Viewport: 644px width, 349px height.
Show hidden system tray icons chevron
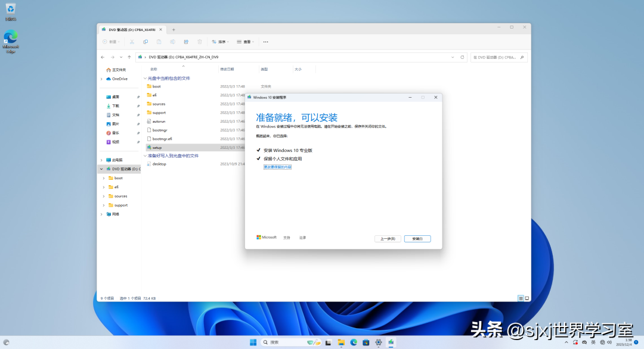[x=566, y=342]
